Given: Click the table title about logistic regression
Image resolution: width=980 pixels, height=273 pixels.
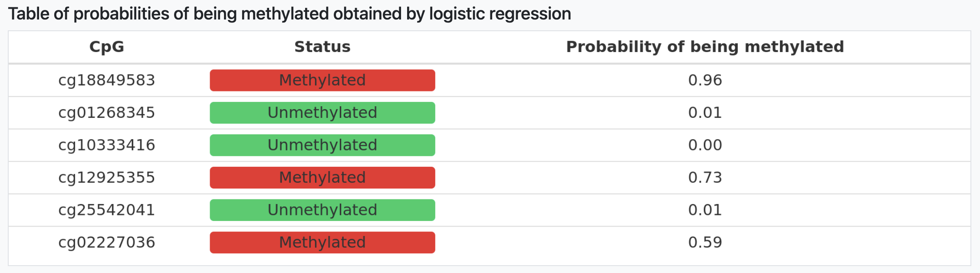Looking at the screenshot, I should (x=289, y=14).
